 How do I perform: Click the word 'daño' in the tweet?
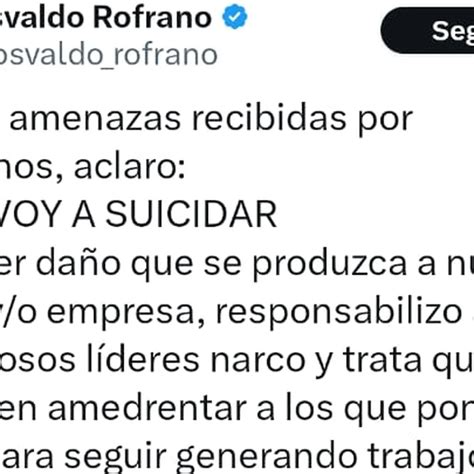coord(78,263)
